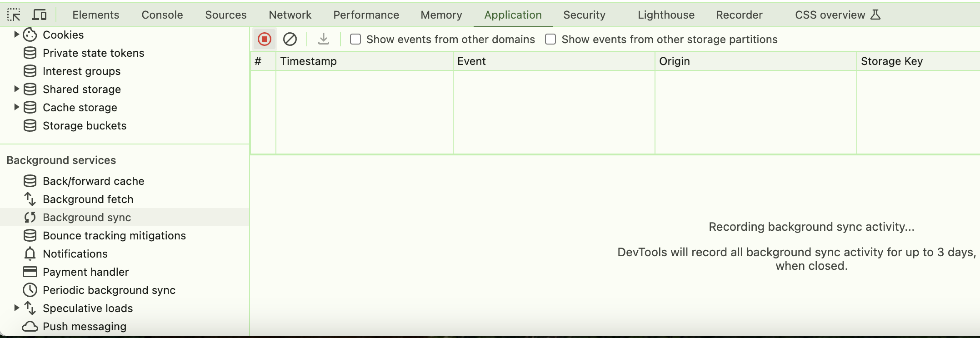Click the Interest groups database icon
Viewport: 980px width, 338px height.
30,71
